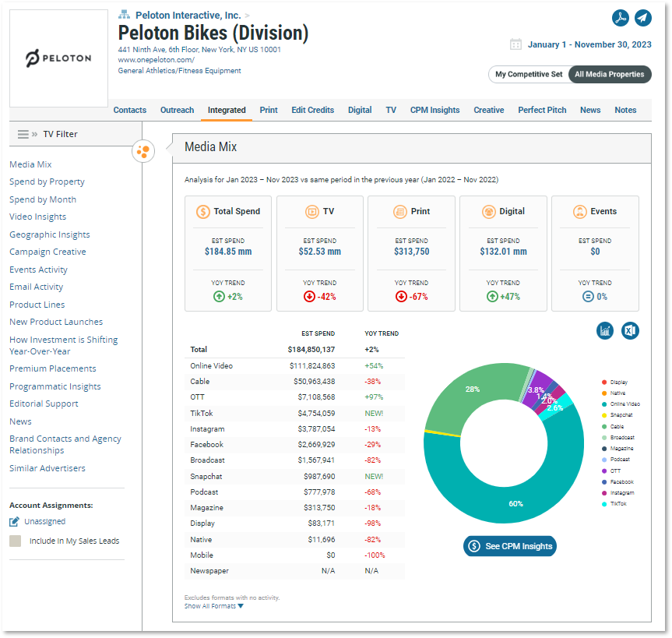Click the red down arrow beside -42%
Image resolution: width=672 pixels, height=638 pixels.
point(309,296)
